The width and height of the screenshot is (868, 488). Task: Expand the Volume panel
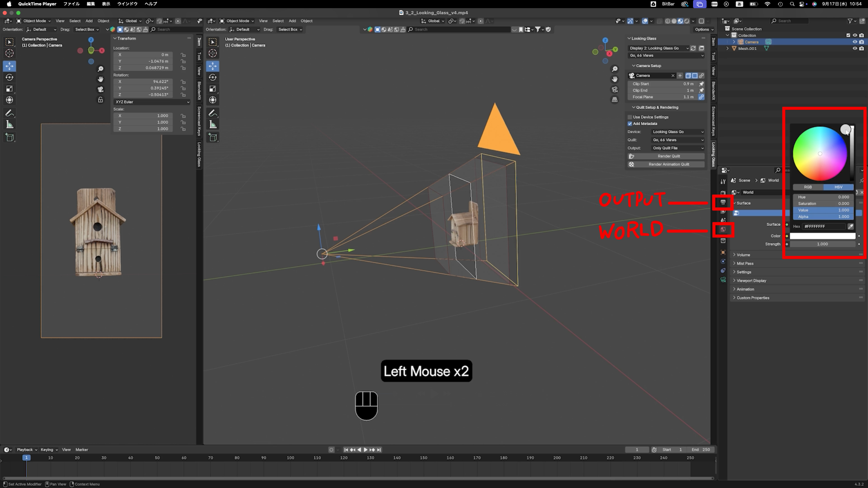pos(743,255)
